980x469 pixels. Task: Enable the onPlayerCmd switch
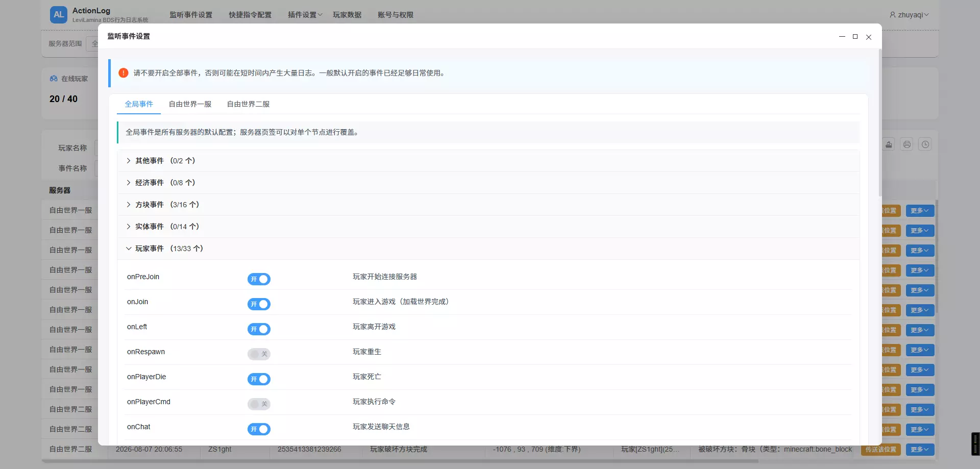pos(259,404)
